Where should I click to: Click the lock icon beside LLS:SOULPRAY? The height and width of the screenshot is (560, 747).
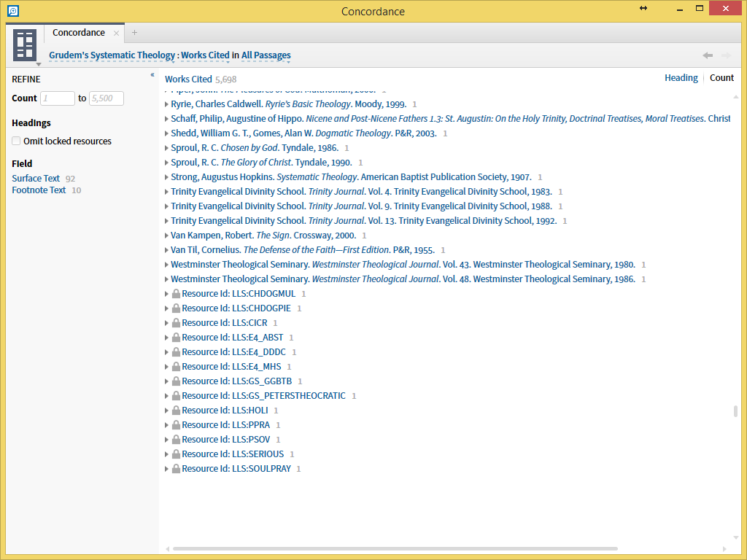click(176, 469)
